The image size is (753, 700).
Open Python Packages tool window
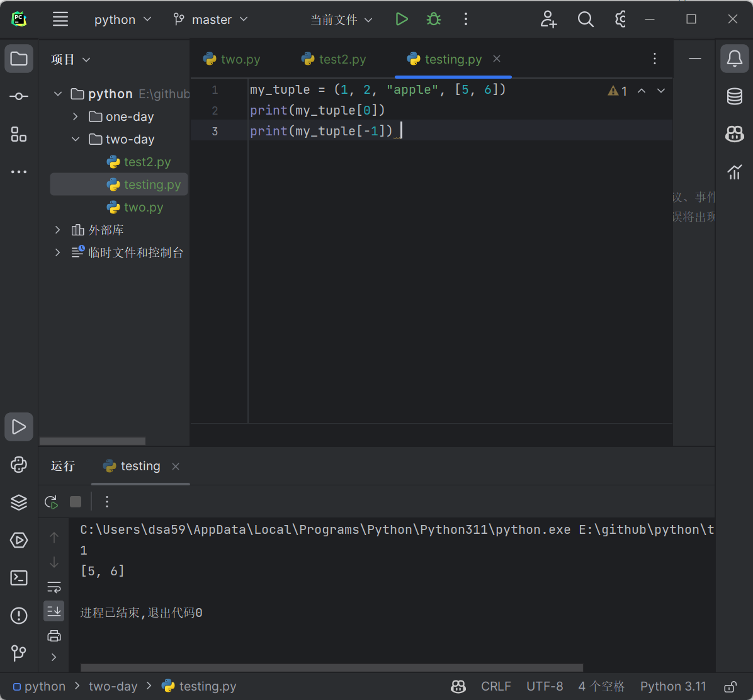point(19,465)
